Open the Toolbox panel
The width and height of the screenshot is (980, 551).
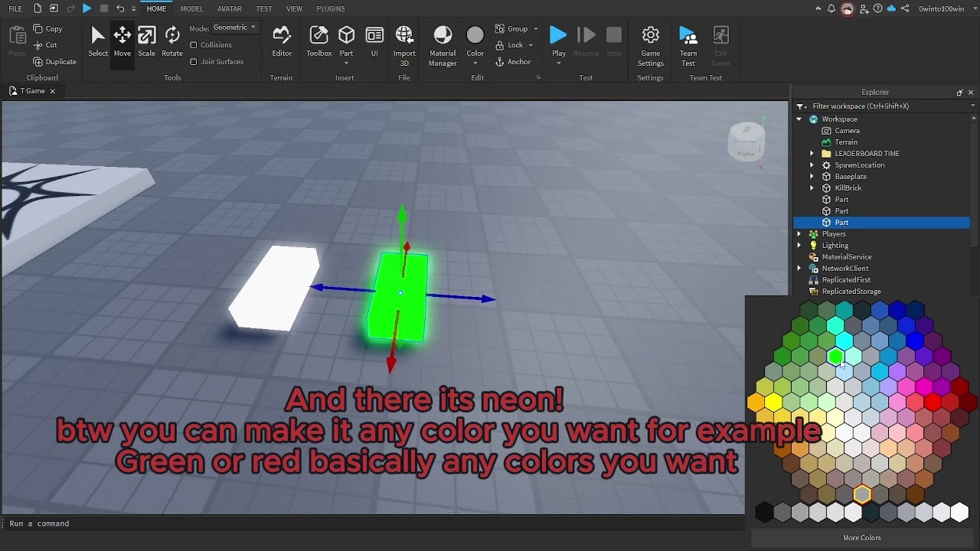point(318,42)
